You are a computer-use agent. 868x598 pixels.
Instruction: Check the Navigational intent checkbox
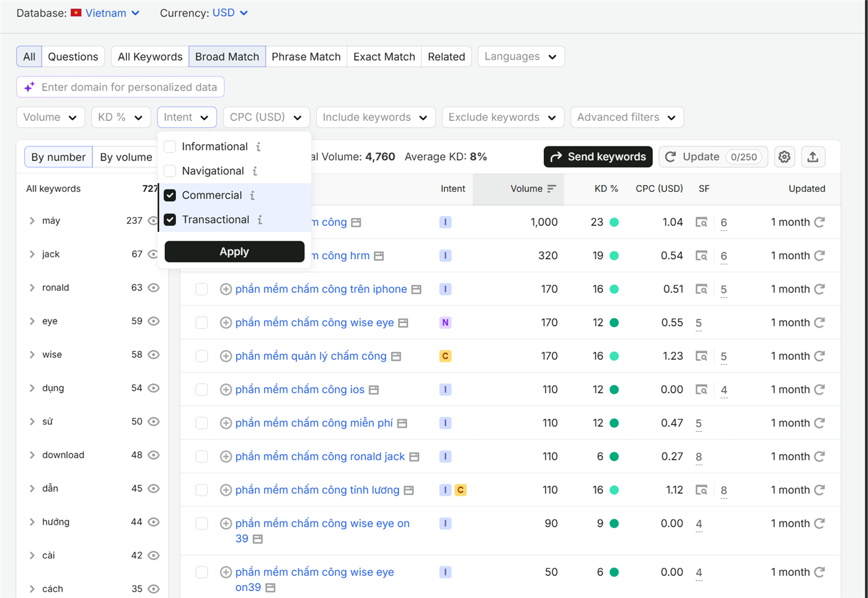[170, 171]
